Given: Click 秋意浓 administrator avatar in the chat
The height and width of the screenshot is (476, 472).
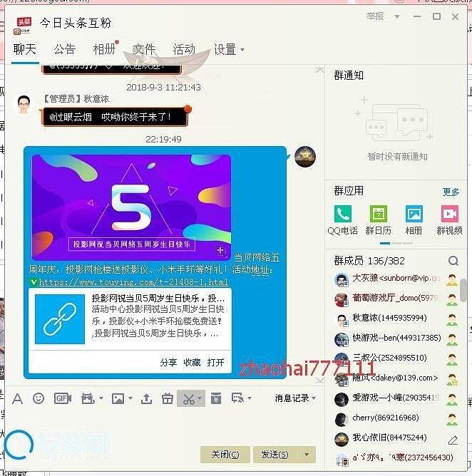Looking at the screenshot, I should [24, 104].
